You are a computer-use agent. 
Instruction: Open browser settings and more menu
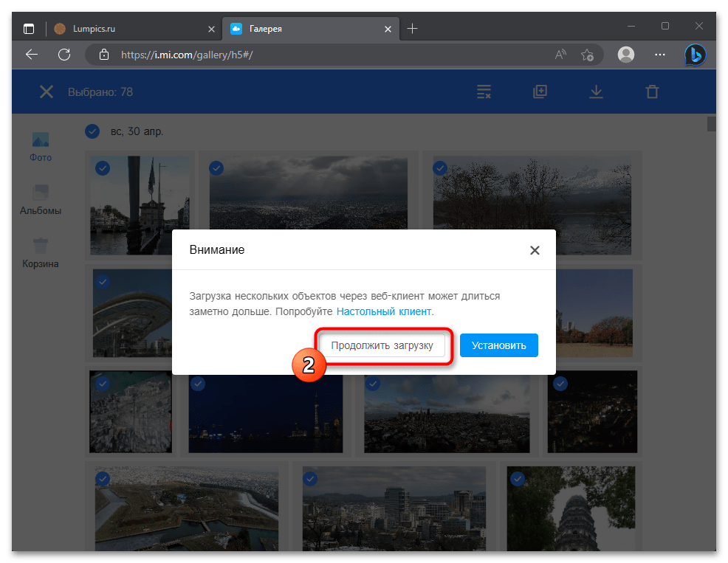661,54
